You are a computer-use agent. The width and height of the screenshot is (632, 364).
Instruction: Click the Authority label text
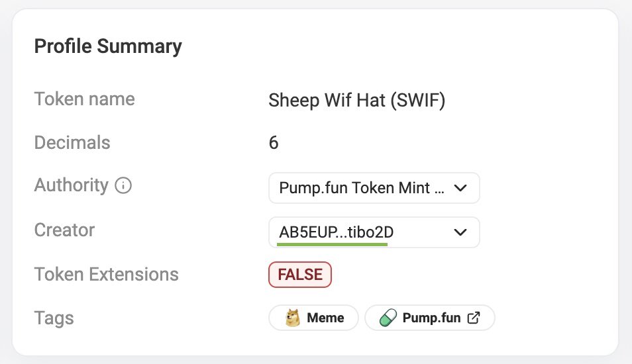click(71, 185)
